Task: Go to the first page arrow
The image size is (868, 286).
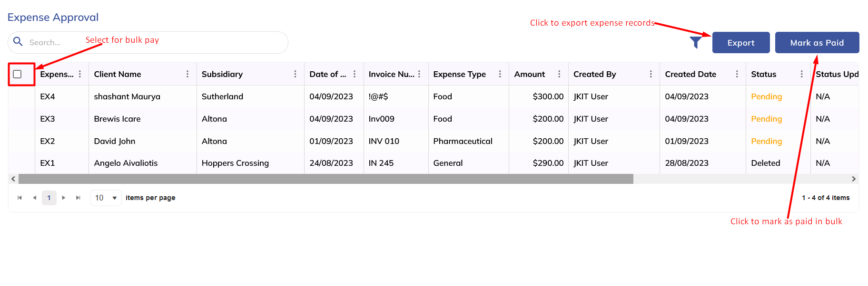Action: click(20, 198)
